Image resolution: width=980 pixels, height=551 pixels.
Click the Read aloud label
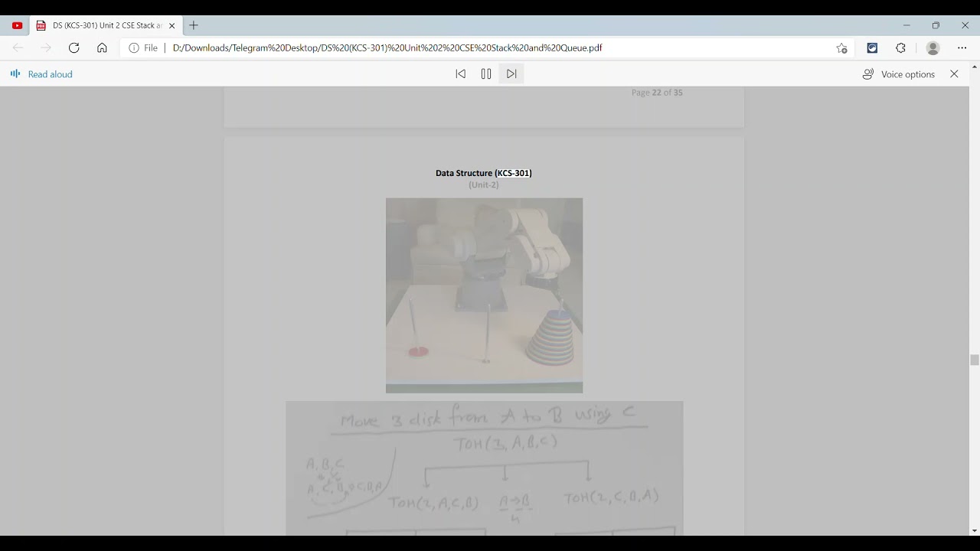tap(51, 74)
